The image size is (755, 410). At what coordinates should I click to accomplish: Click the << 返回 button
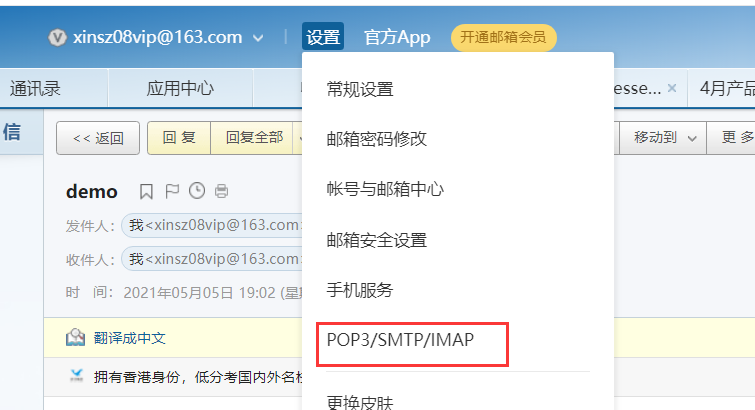pyautogui.click(x=98, y=138)
